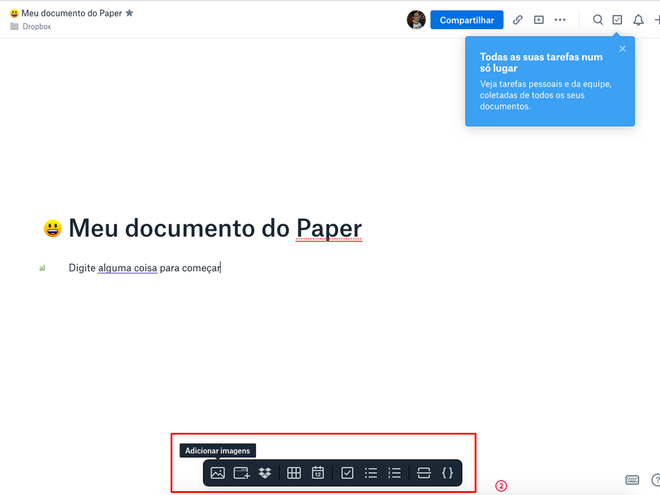The width and height of the screenshot is (660, 495).
Task: Insert a table from the bottom toolbar
Action: click(x=294, y=473)
